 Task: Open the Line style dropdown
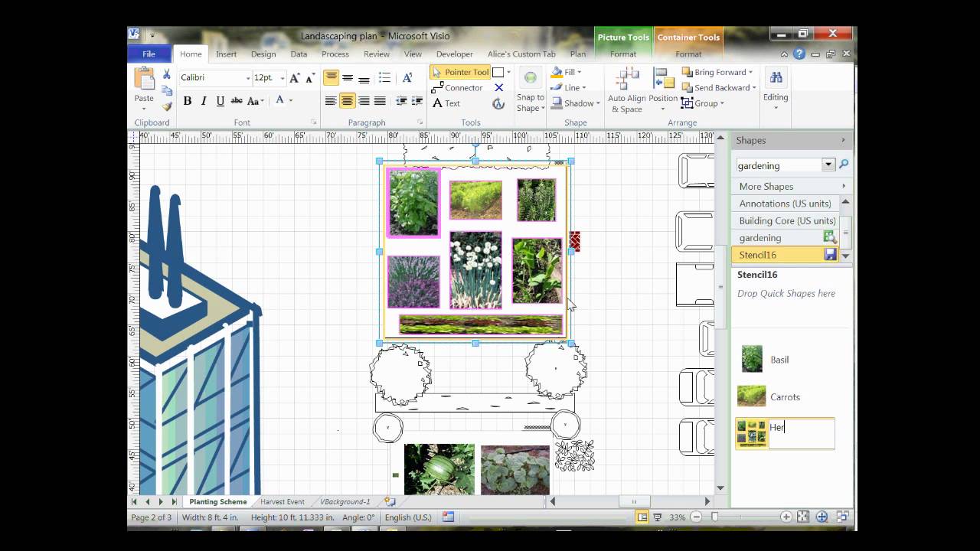click(x=583, y=88)
